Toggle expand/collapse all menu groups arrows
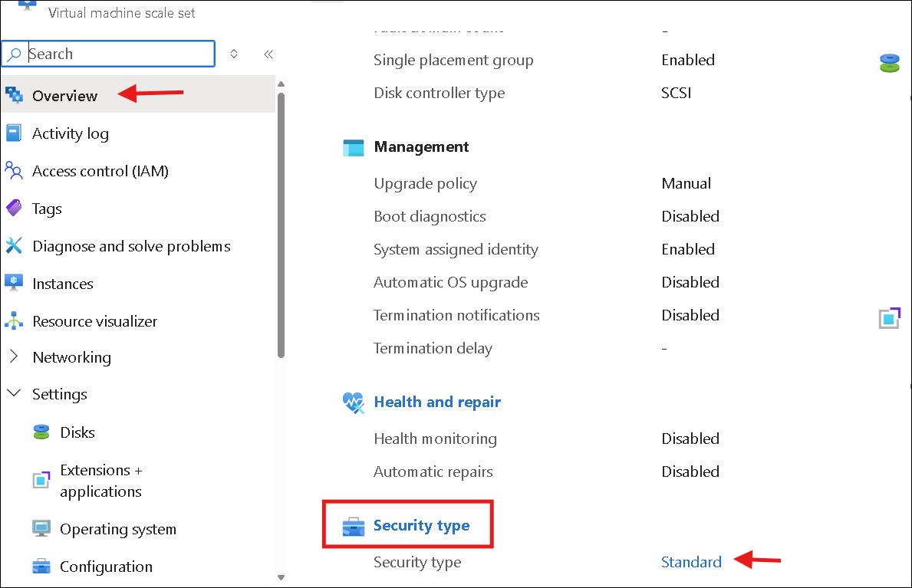 234,54
